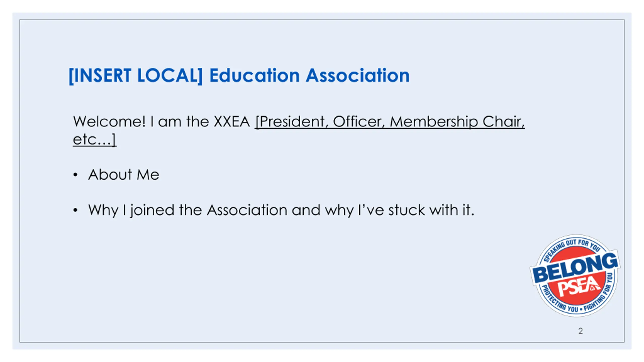Click the Why I joined the Association line
The width and height of the screenshot is (644, 362).
pyautogui.click(x=281, y=210)
